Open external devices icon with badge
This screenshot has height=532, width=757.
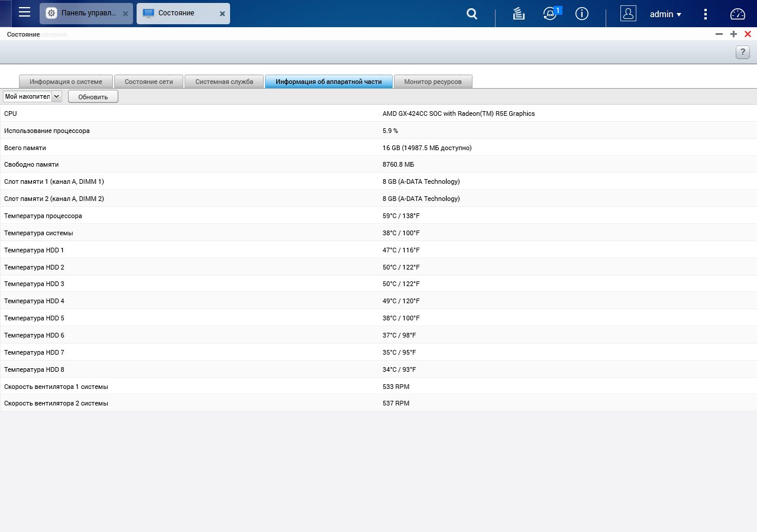coord(551,14)
